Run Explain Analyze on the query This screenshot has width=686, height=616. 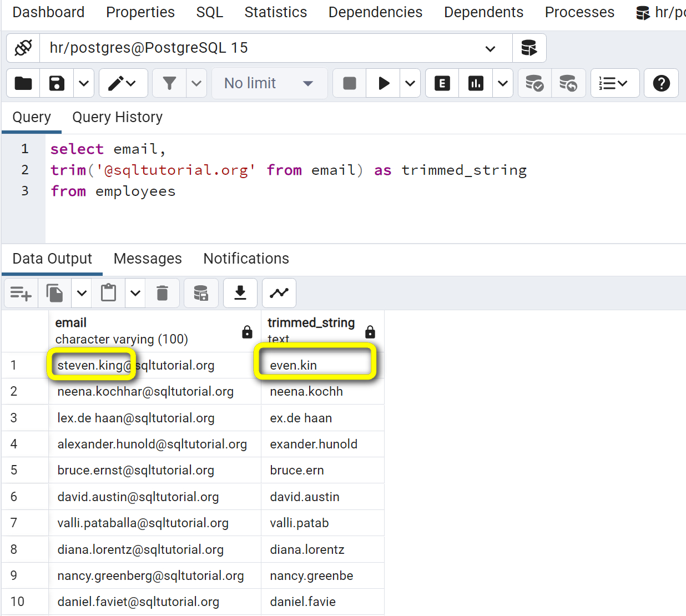point(476,83)
